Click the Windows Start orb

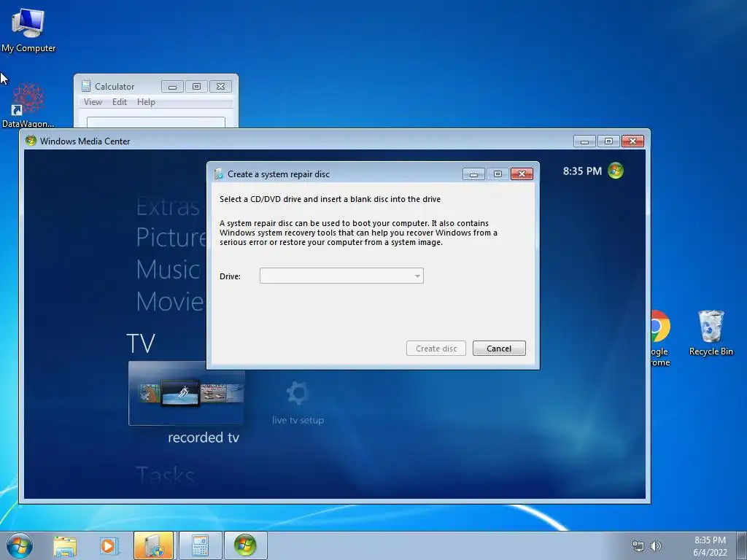click(20, 545)
